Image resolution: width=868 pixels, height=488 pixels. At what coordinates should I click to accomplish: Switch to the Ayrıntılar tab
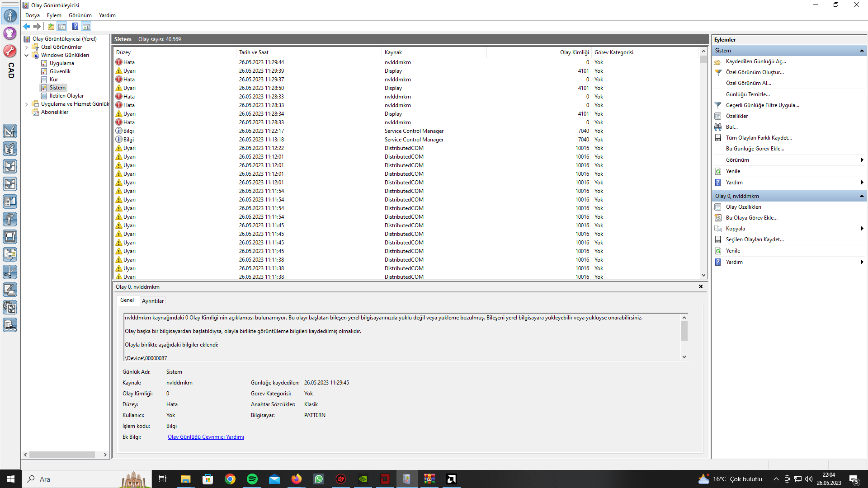click(x=153, y=301)
